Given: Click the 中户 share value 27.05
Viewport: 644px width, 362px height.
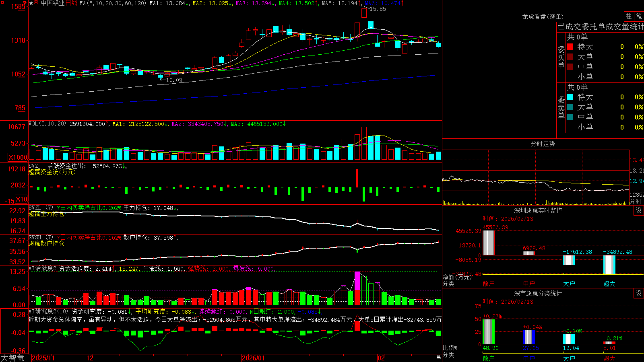Looking at the screenshot, I should tap(531, 348).
